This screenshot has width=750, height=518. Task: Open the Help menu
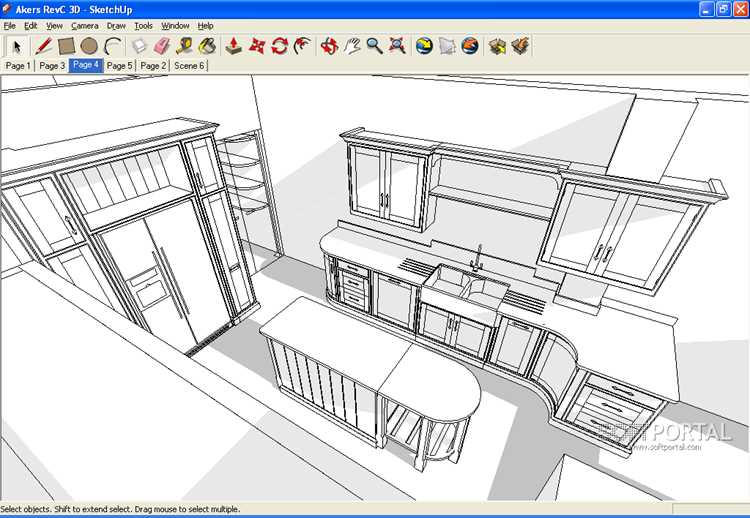205,26
